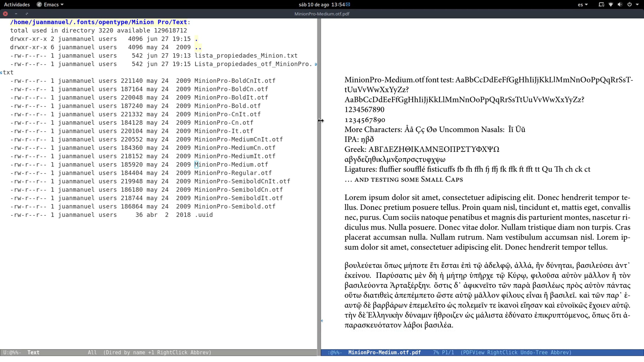This screenshot has height=362, width=644.
Task: Select MinionPro-SemiboldCnIt.otf file
Action: [242, 181]
